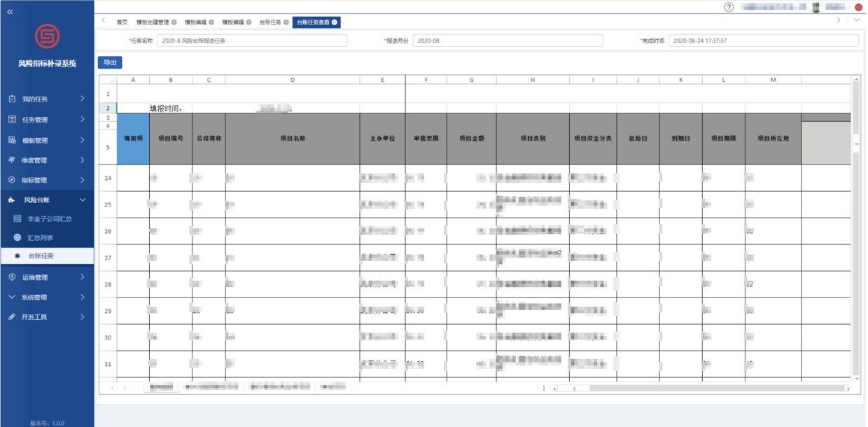Screen dimensions: 868x427
Task: Select column H header
Action: point(533,80)
